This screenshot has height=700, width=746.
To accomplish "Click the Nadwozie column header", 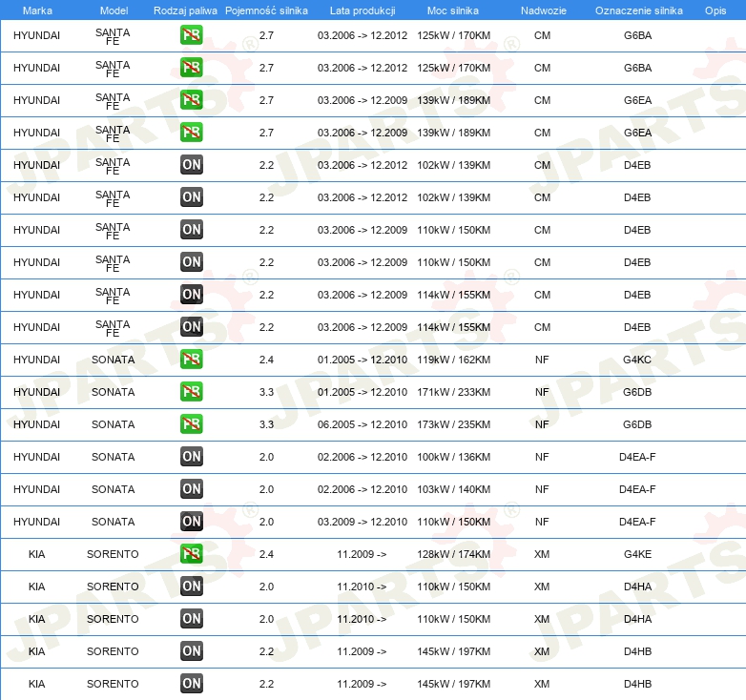I will pyautogui.click(x=544, y=10).
